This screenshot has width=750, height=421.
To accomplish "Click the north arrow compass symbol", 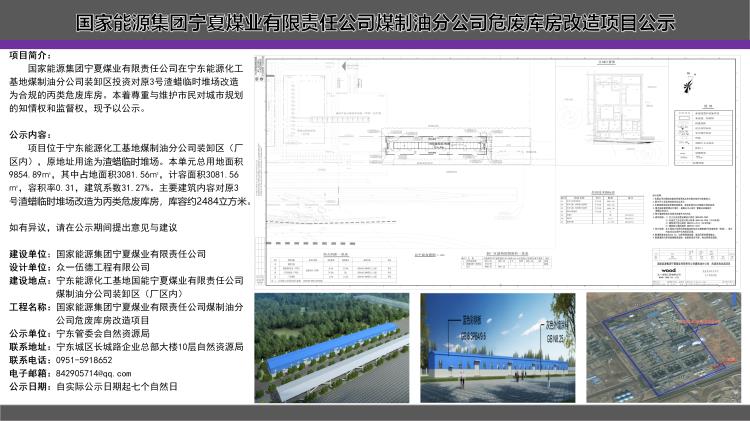I will tap(687, 84).
